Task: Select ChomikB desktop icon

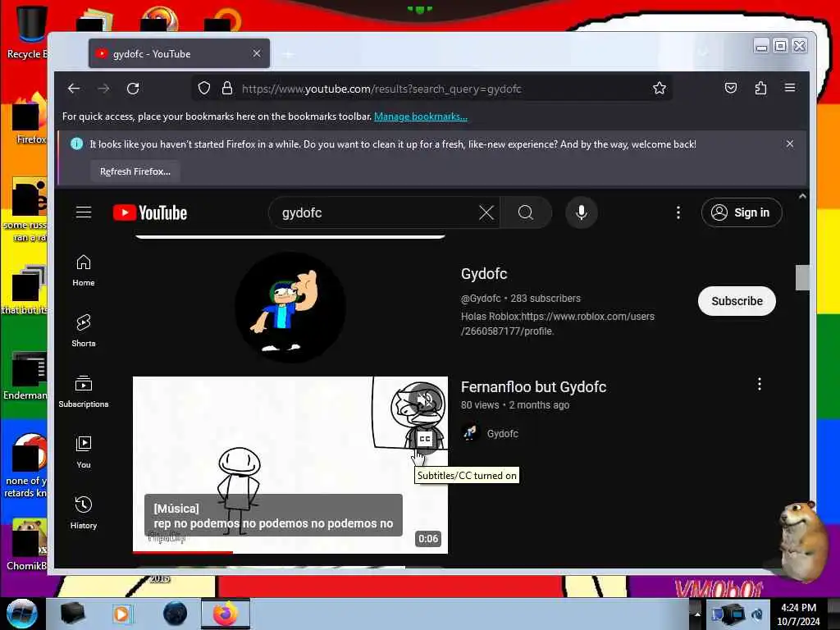Action: click(25, 544)
